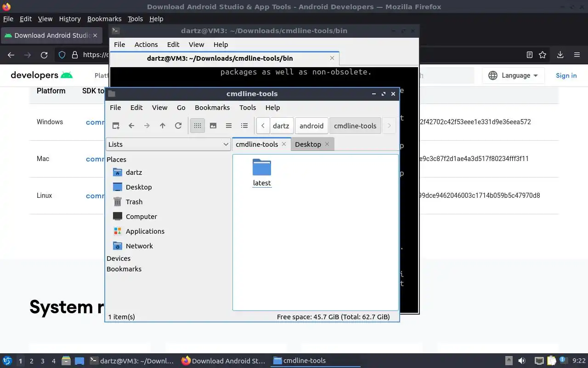588x368 pixels.
Task: Open Firefox History menu
Action: tap(70, 19)
